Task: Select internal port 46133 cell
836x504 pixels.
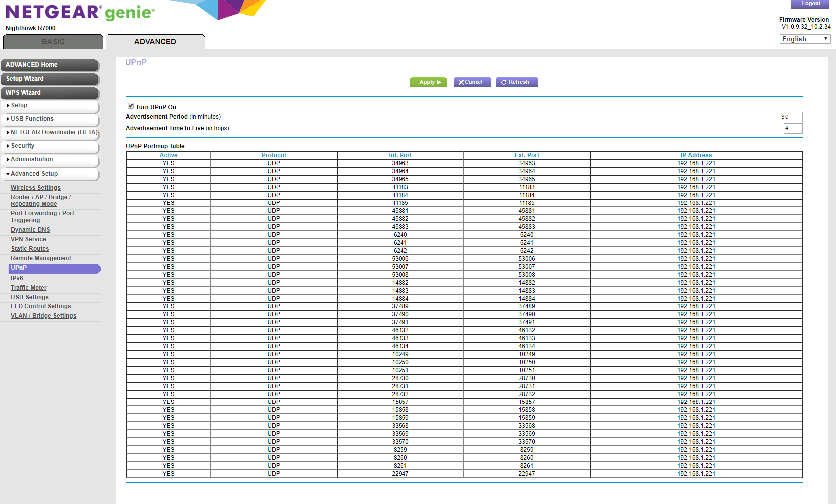Action: [400, 338]
